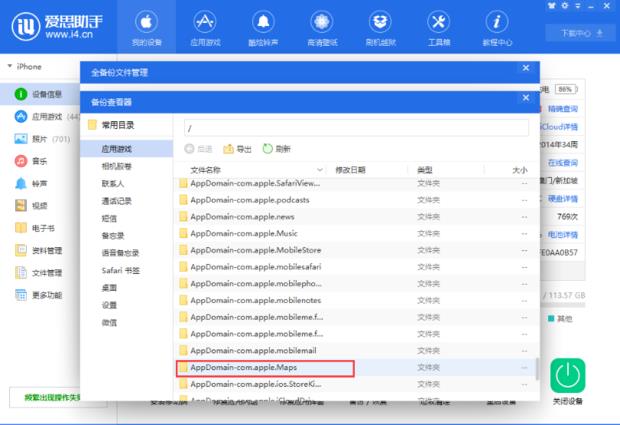The image size is (620, 425).
Task: Select AppDomain-com.apple.Maps folder
Action: [x=356, y=368]
